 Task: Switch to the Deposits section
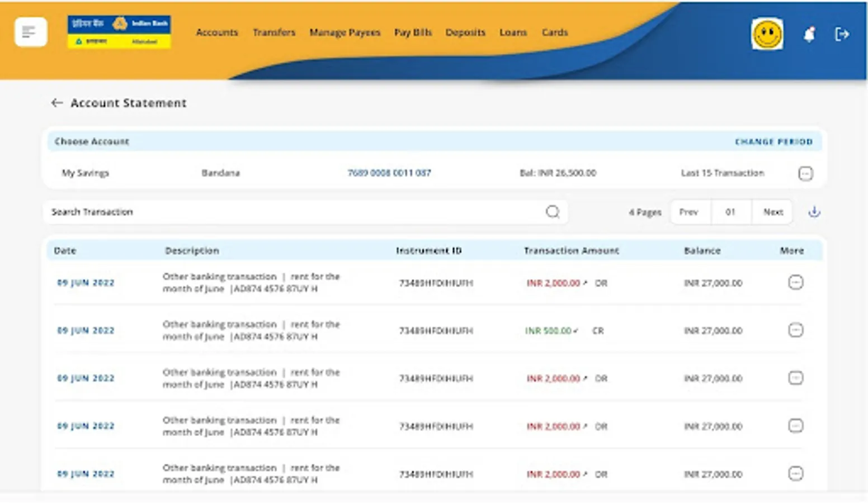tap(465, 32)
